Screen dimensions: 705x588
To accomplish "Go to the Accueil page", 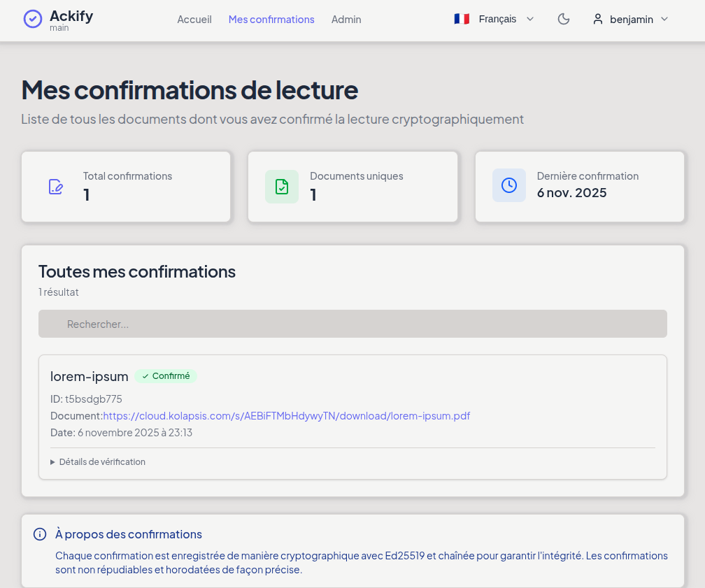I will [x=194, y=20].
